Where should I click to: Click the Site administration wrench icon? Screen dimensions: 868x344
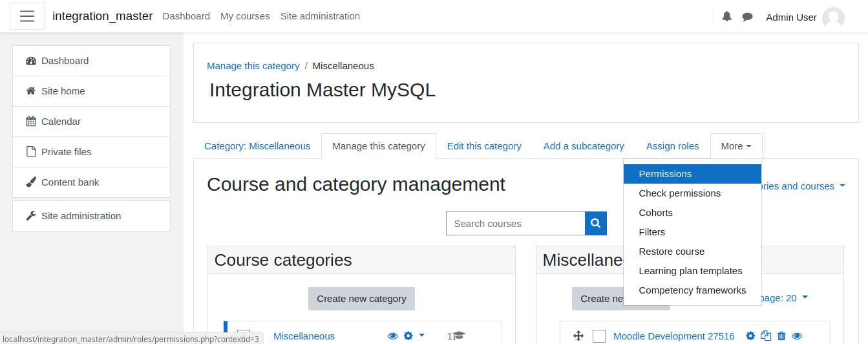[31, 216]
